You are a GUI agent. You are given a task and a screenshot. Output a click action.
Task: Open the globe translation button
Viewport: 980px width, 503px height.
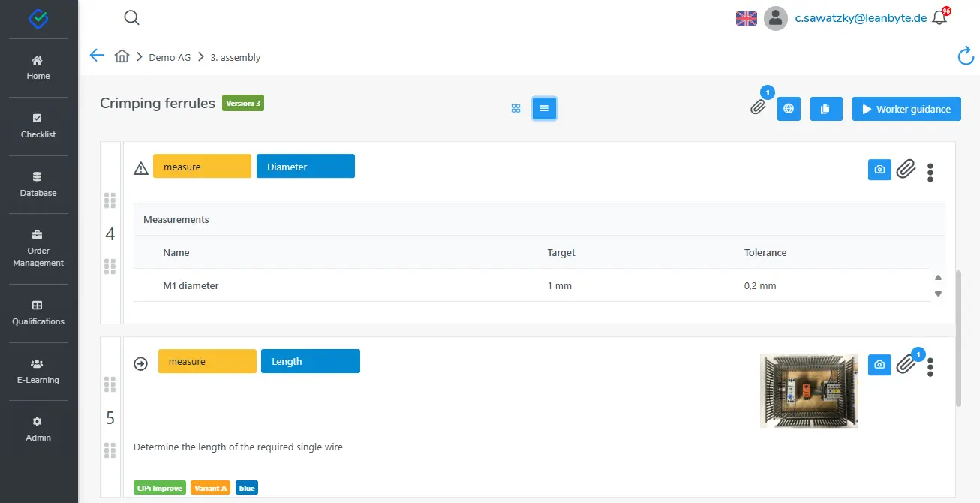(789, 109)
